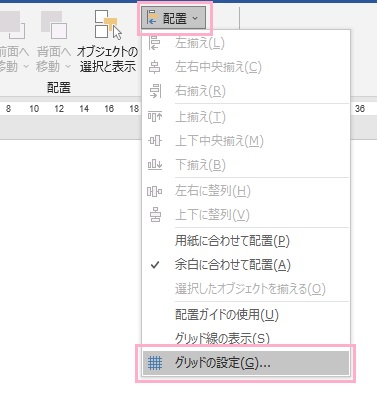Click the 下揃え(B) align bottom icon
The height and width of the screenshot is (399, 377).
[x=155, y=165]
